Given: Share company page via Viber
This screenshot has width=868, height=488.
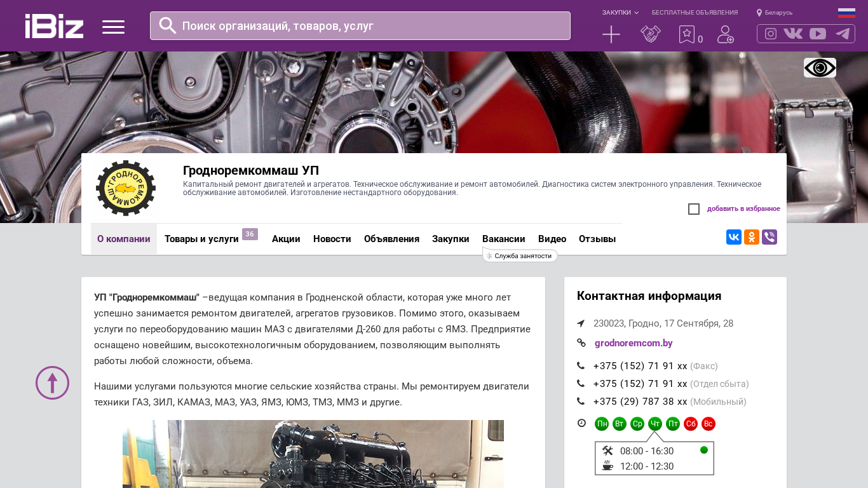Looking at the screenshot, I should 770,237.
